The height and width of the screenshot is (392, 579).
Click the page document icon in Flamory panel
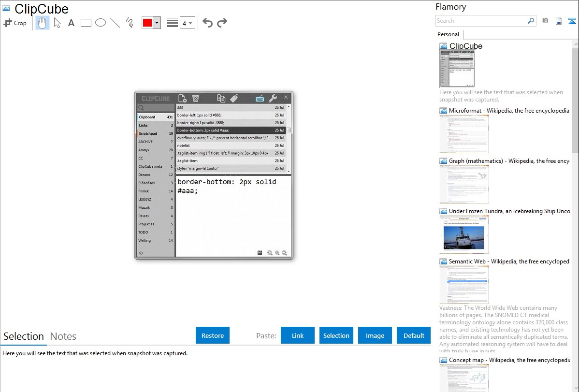point(559,21)
